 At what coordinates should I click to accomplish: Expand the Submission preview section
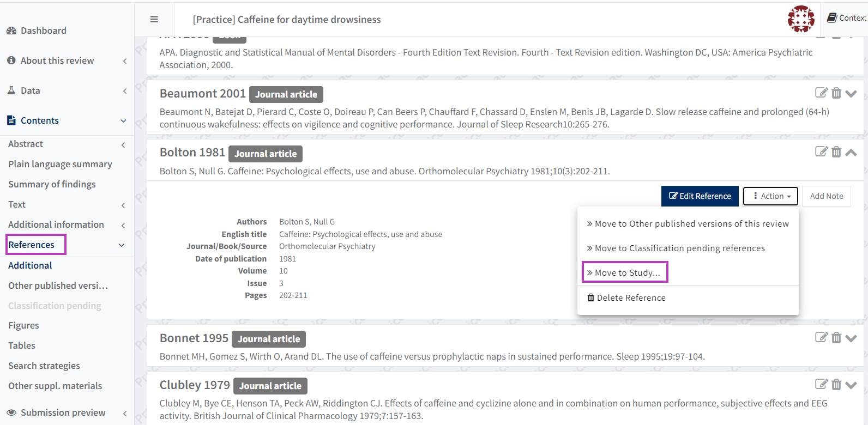63,412
